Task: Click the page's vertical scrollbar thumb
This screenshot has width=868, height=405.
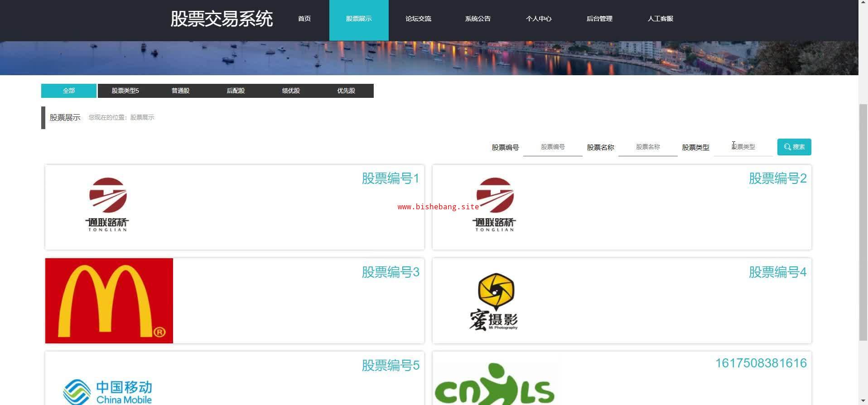Action: click(863, 222)
